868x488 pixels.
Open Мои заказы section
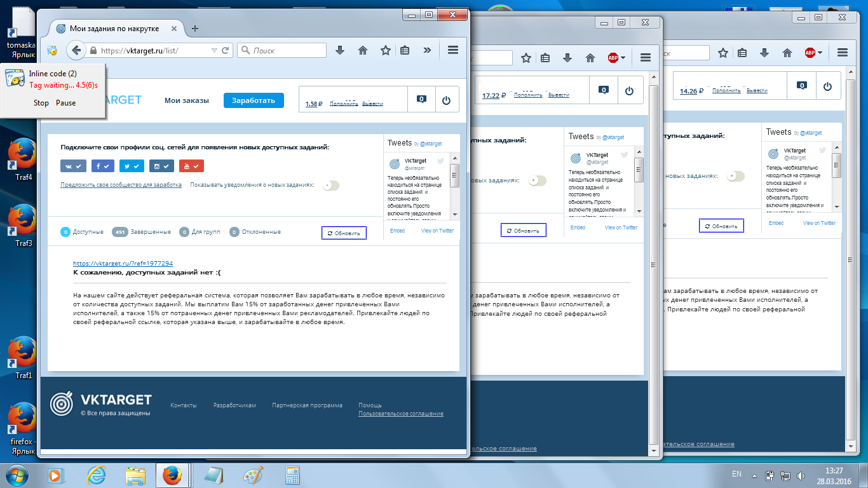tap(187, 100)
